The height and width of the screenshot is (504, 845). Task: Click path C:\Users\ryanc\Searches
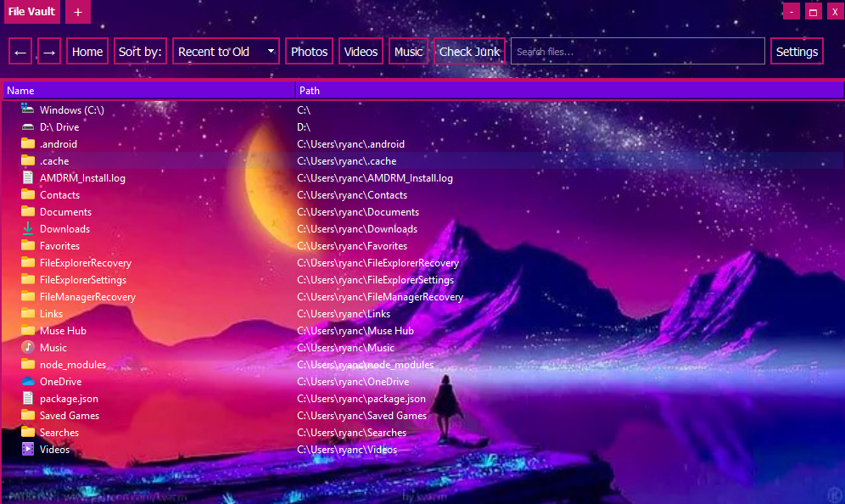click(352, 433)
